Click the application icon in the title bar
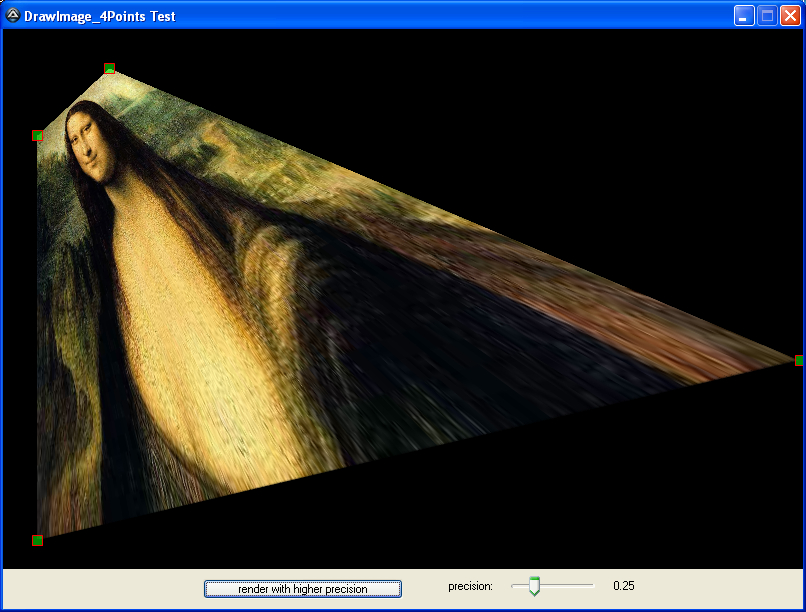This screenshot has width=806, height=612. [13, 15]
